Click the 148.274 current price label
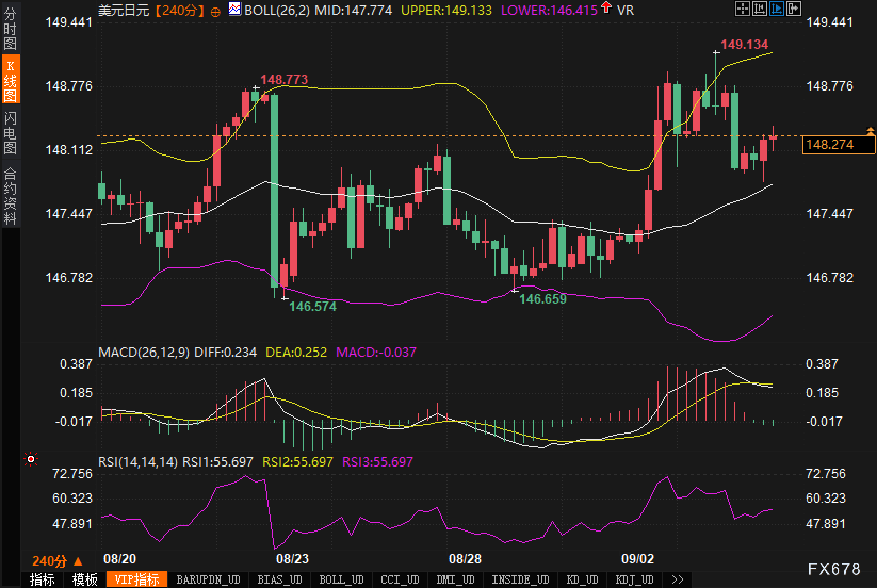Screen dimensions: 877x588 [x=838, y=144]
